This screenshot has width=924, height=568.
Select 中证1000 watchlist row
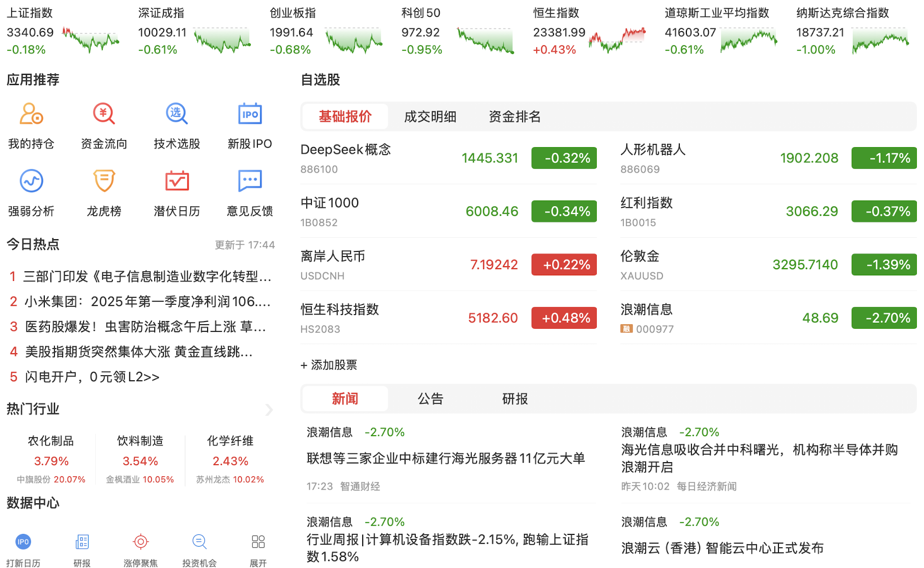click(x=448, y=211)
